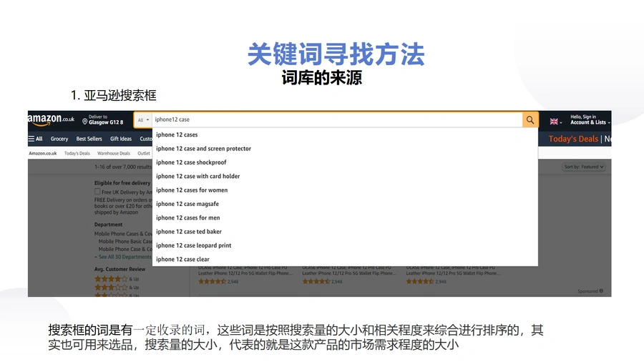This screenshot has width=644, height=362.
Task: Choose suggestion iphone 12 case leopard print
Action: point(345,245)
